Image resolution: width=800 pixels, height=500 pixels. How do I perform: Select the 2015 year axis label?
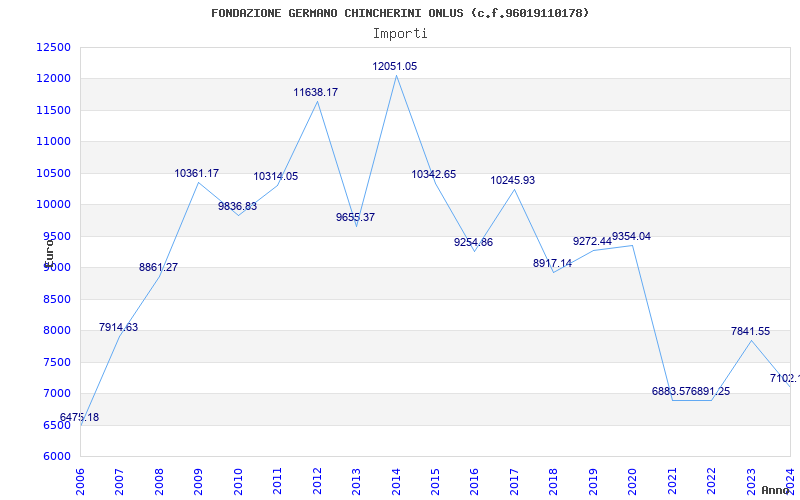[436, 481]
